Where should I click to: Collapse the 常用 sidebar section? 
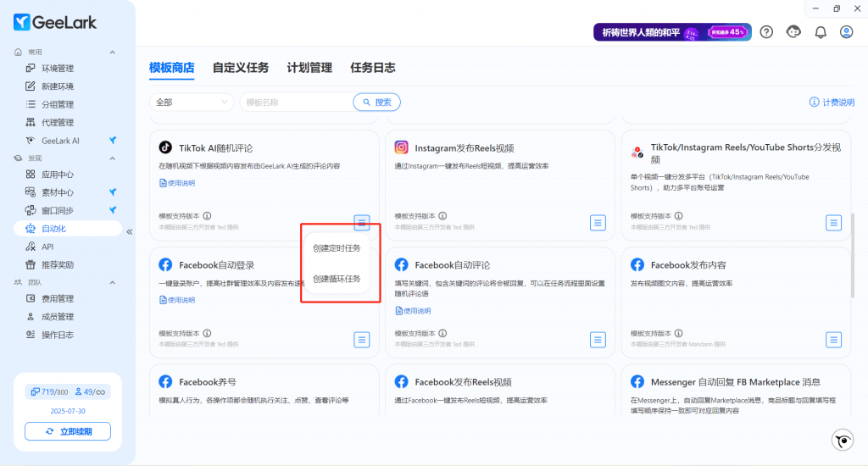click(x=113, y=52)
